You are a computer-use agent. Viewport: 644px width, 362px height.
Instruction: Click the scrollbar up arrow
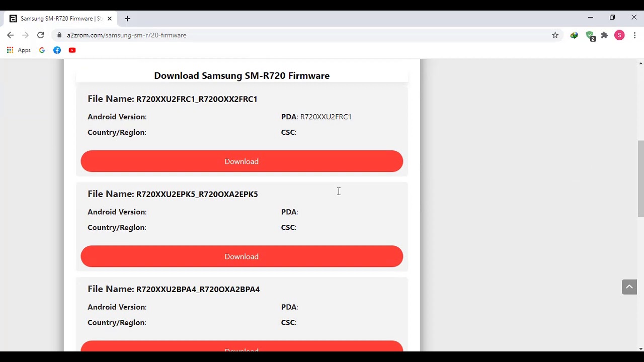tap(640, 63)
